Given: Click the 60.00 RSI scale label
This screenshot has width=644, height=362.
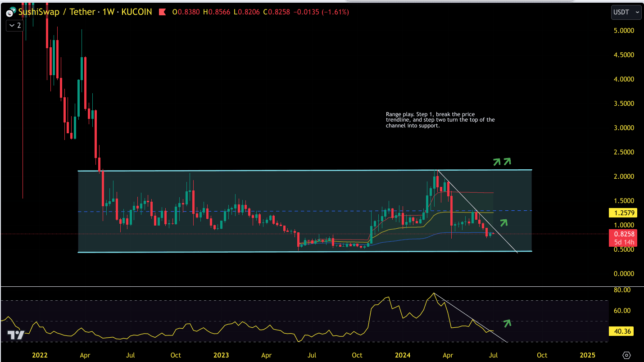Looking at the screenshot, I should pos(621,311).
